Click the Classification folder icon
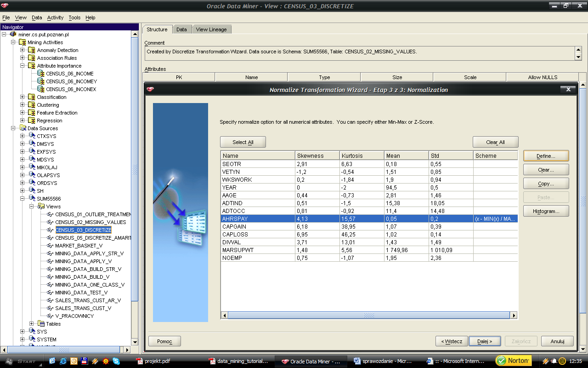The height and width of the screenshot is (368, 588). click(32, 97)
